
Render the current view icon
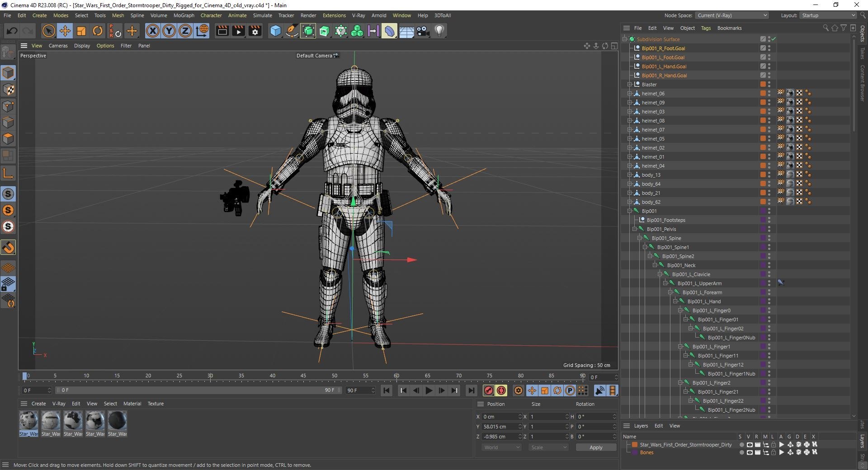point(222,31)
